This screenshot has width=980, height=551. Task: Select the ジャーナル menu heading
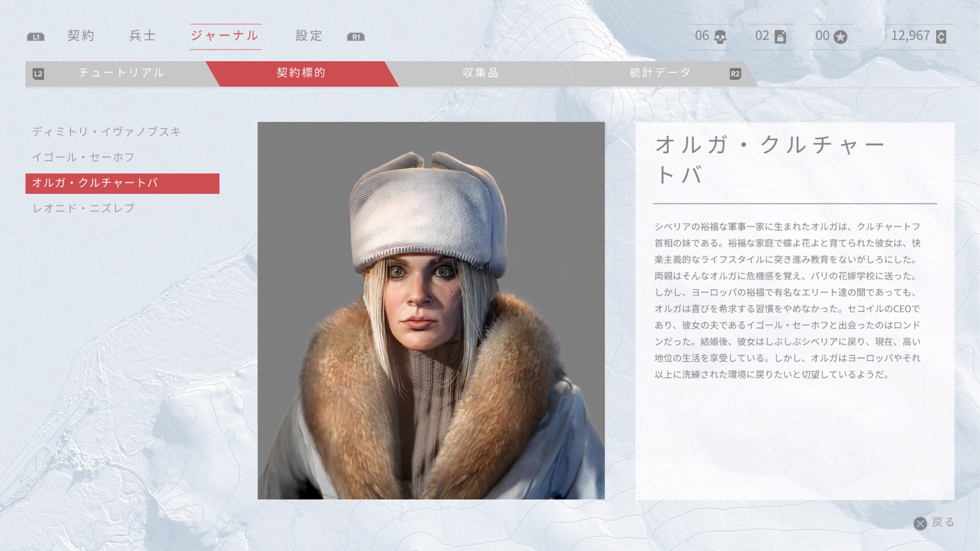click(x=225, y=36)
